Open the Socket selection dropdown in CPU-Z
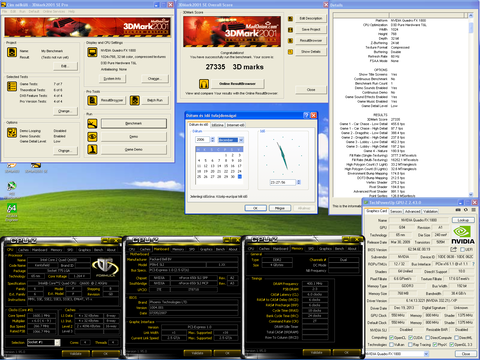 (57, 342)
